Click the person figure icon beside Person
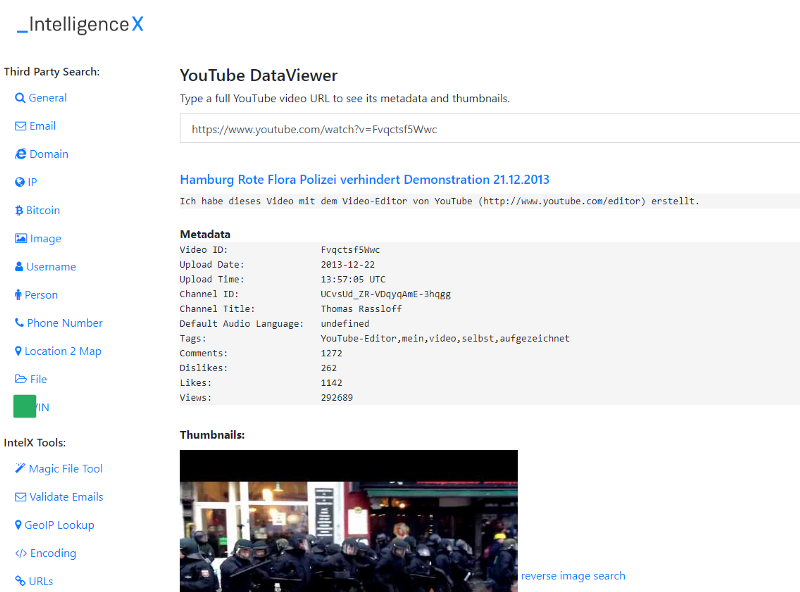 point(18,294)
